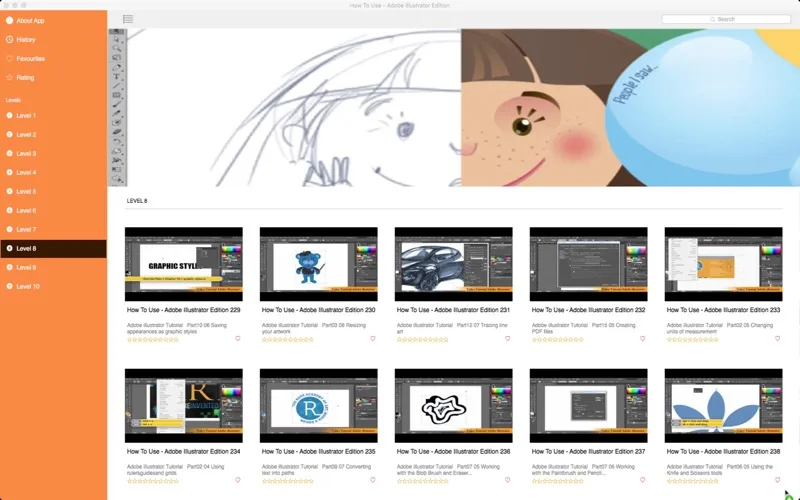
Task: Rate Edition 235 using its star row
Action: pyautogui.click(x=288, y=481)
